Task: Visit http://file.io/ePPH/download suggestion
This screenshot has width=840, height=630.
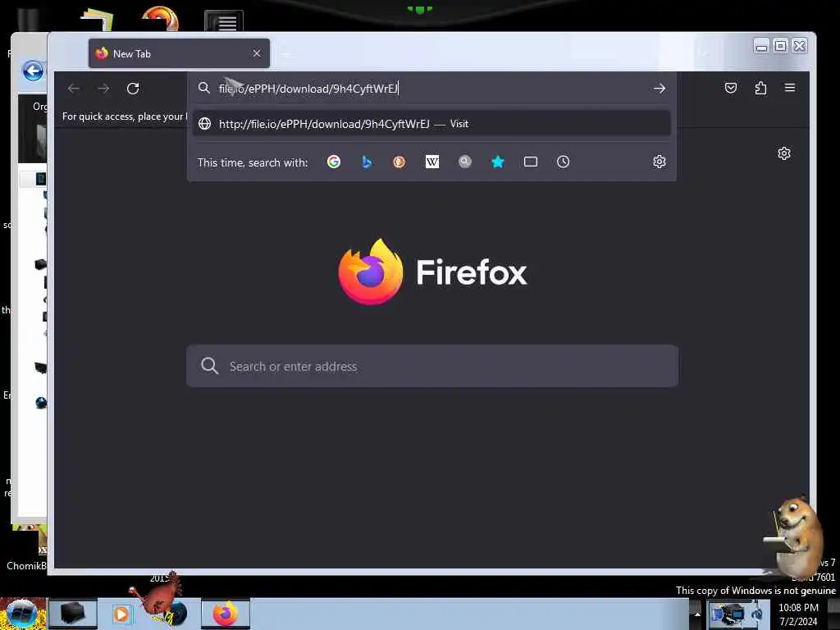Action: click(431, 124)
